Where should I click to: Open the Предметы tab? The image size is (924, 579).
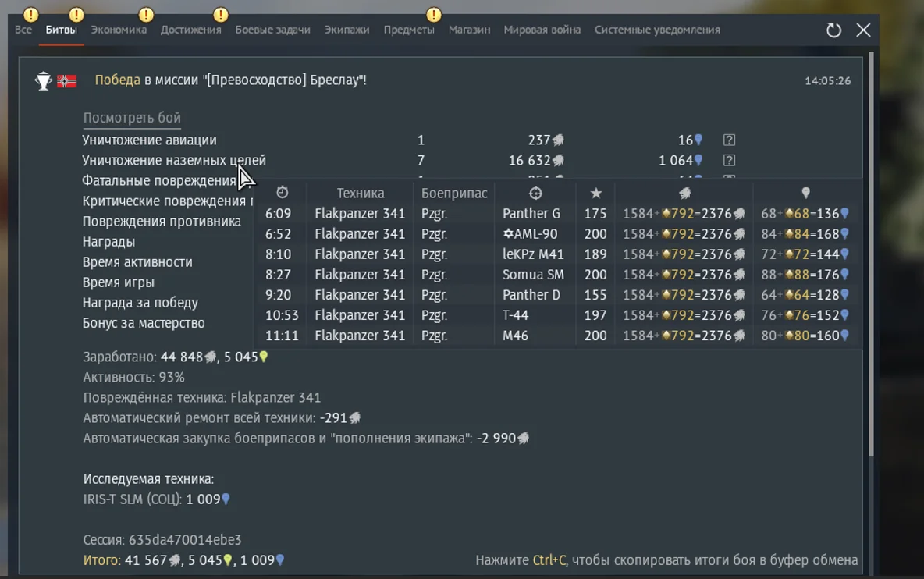[409, 30]
